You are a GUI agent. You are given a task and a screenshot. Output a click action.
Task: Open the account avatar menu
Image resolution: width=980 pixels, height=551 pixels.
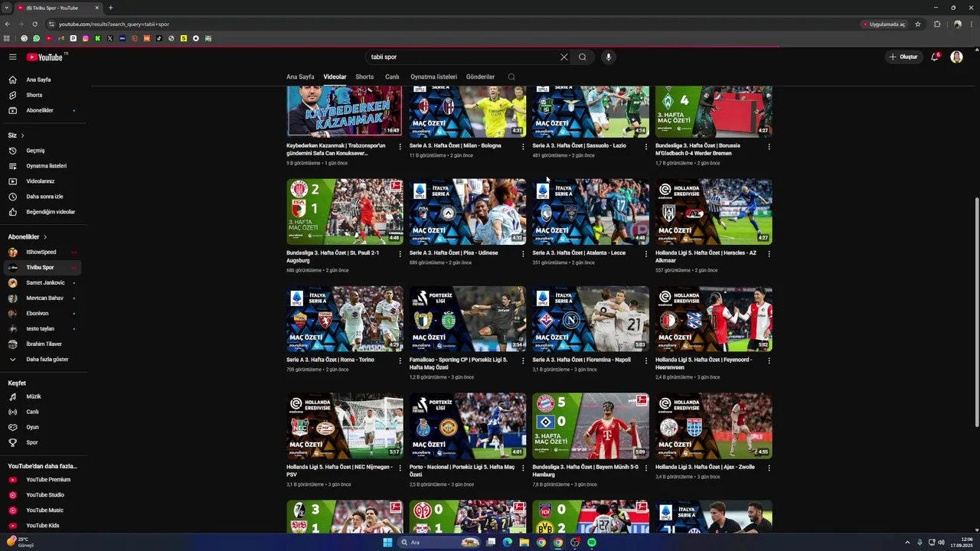[x=956, y=57]
